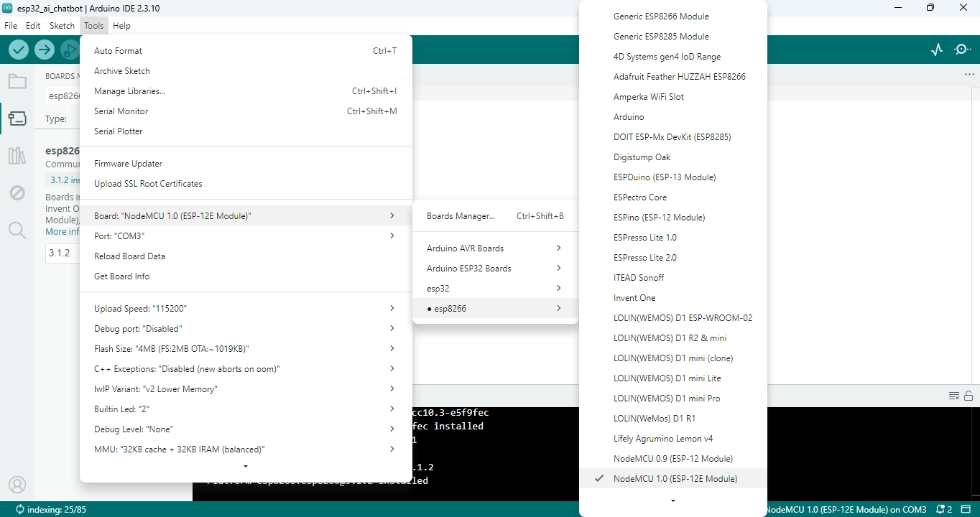The width and height of the screenshot is (980, 517).
Task: Expand Flash Size 4MB submenu
Action: click(x=246, y=349)
